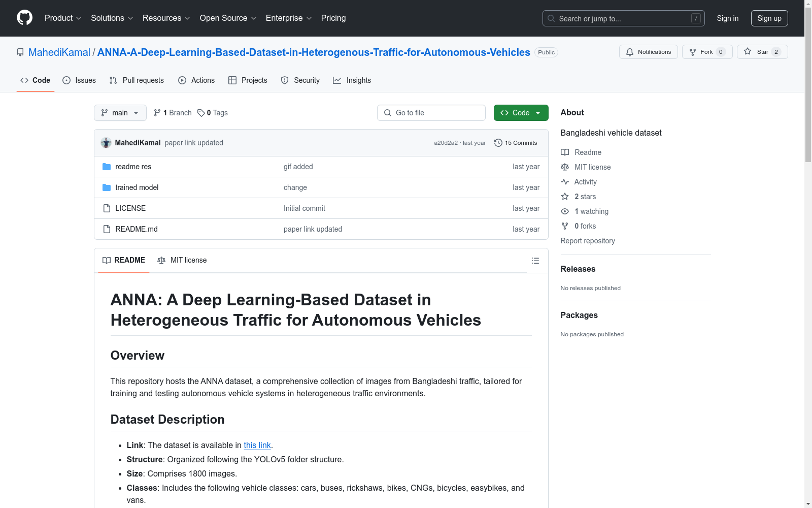The width and height of the screenshot is (812, 508).
Task: Open the trained model folder icon
Action: 107,187
